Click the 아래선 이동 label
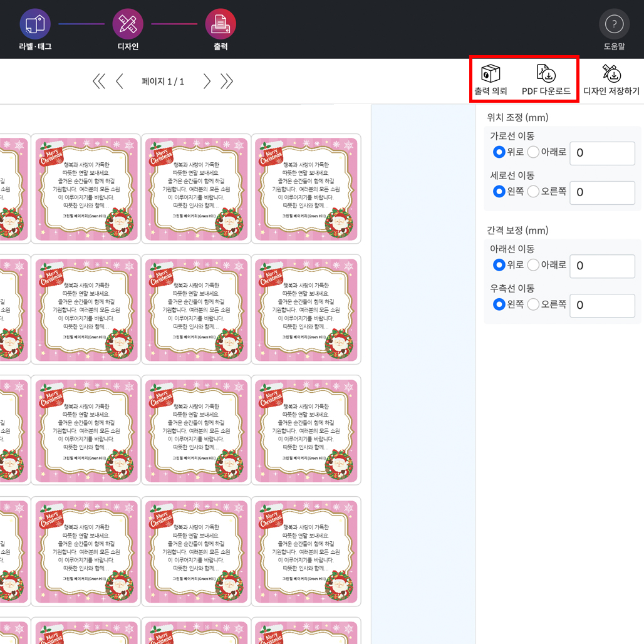 512,249
